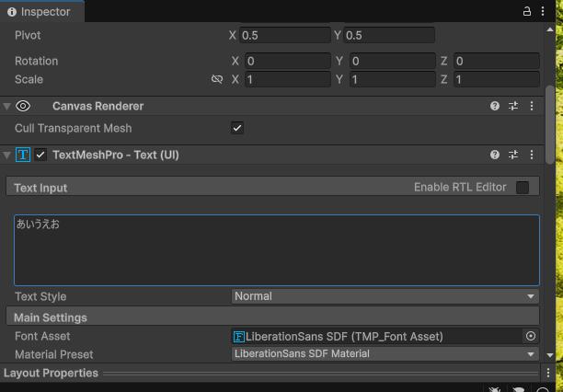
Task: Collapse the Canvas Renderer component foldout
Action: click(7, 107)
